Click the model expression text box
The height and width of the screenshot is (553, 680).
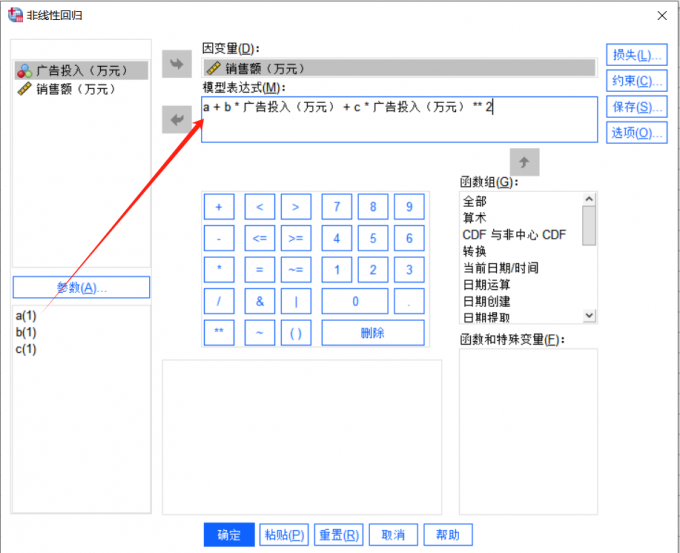pyautogui.click(x=399, y=119)
